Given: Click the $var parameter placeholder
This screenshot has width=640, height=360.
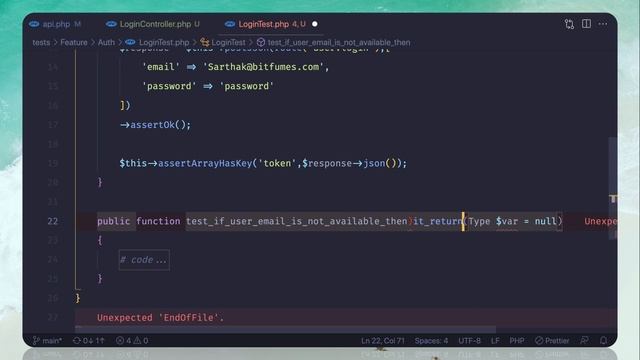Looking at the screenshot, I should tap(507, 221).
